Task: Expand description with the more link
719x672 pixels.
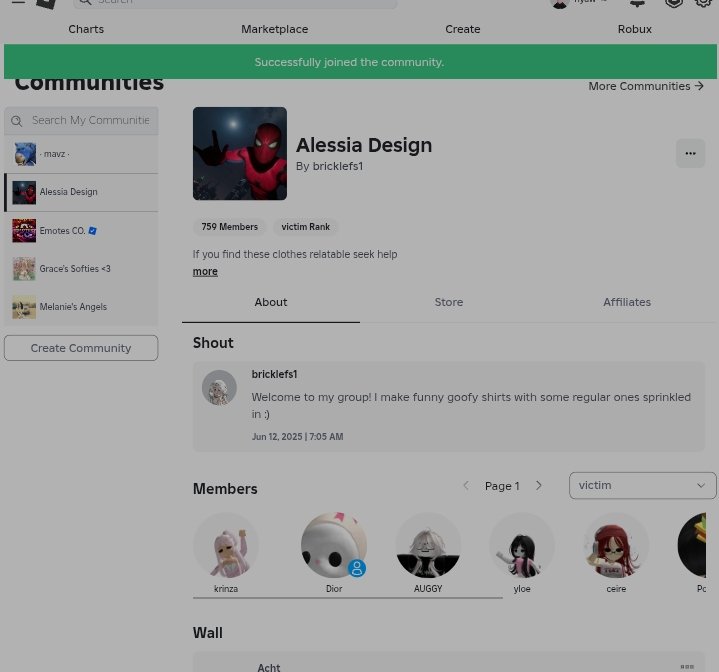Action: [x=205, y=271]
